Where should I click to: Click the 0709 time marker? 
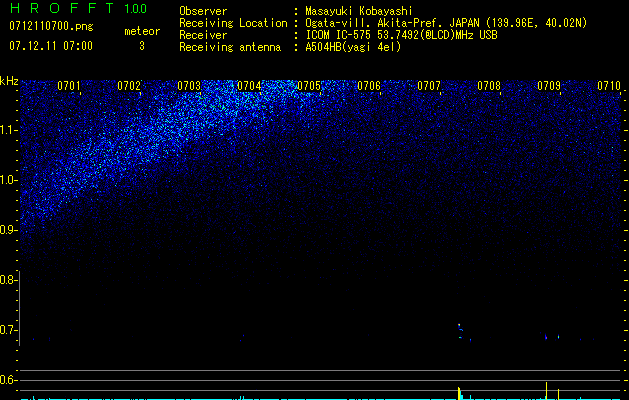coord(549,86)
